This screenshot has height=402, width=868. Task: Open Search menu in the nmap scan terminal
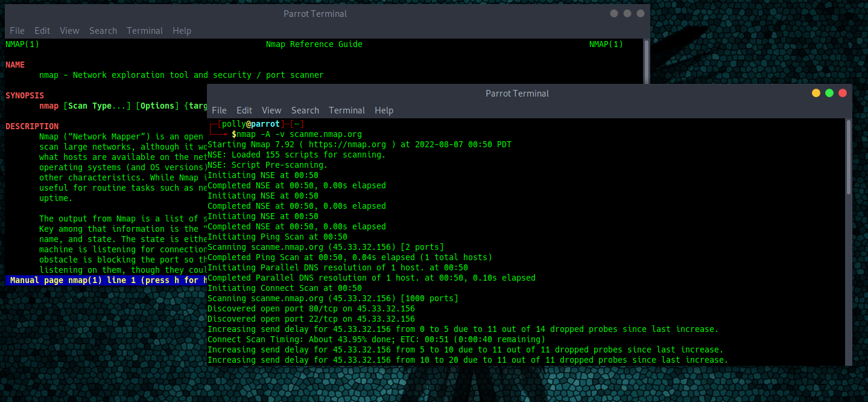305,110
